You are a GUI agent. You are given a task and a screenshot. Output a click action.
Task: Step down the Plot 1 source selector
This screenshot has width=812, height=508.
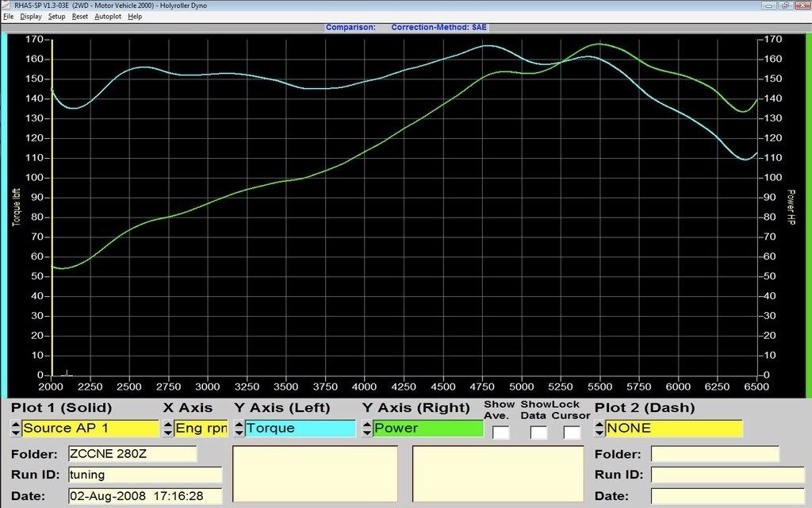tap(16, 433)
